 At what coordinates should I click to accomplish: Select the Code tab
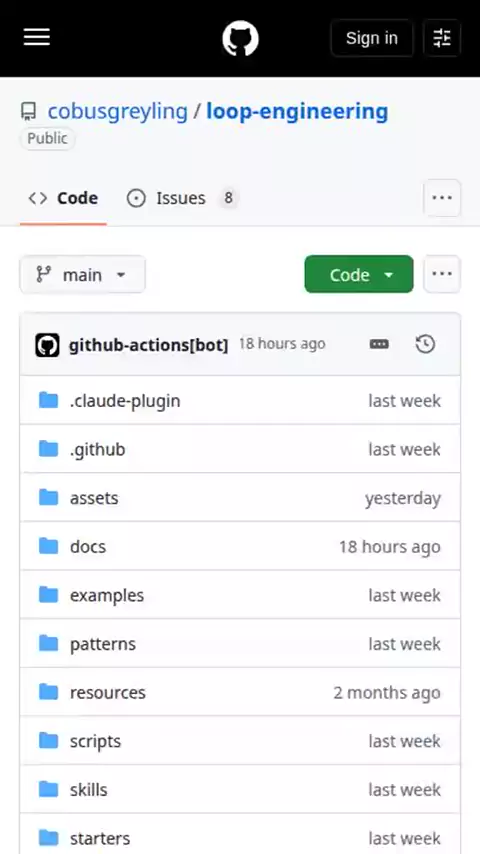tap(63, 198)
